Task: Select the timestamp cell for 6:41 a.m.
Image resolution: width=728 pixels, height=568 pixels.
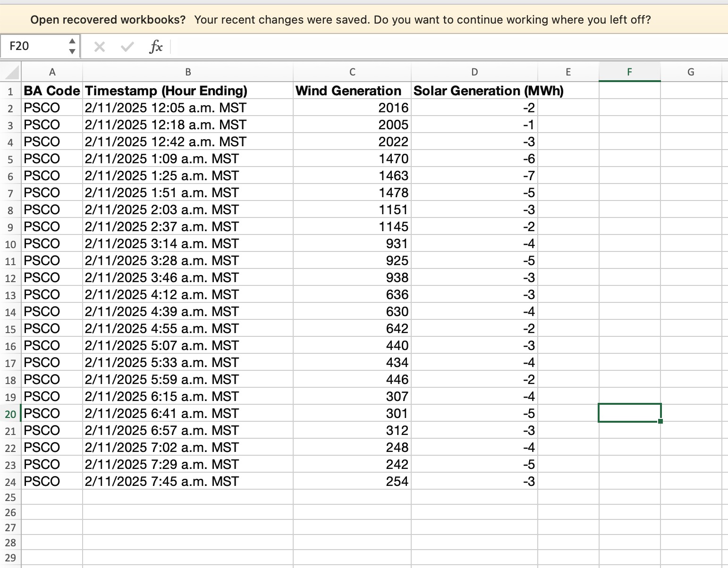Action: pos(188,413)
